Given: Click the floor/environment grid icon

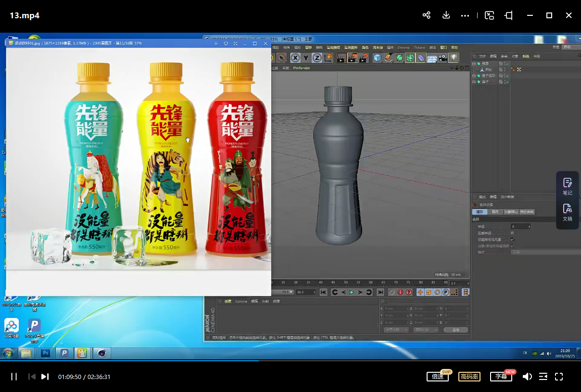Looking at the screenshot, I should (x=432, y=58).
